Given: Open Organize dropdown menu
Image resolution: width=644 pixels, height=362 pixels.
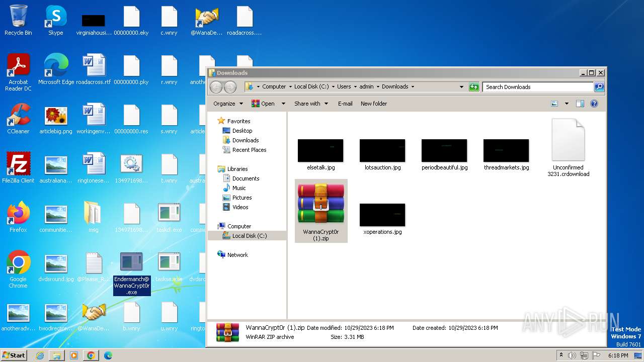Looking at the screenshot, I should coord(228,104).
